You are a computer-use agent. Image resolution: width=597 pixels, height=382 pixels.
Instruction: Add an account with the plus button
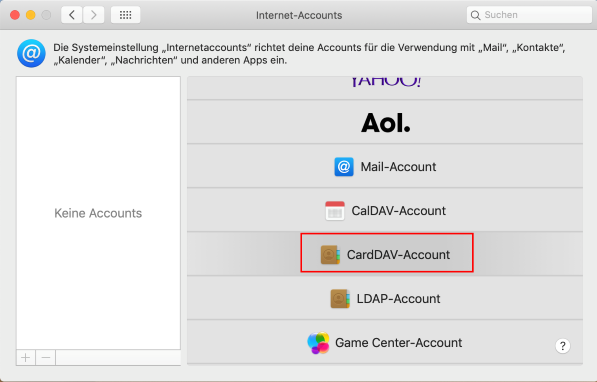coord(26,358)
